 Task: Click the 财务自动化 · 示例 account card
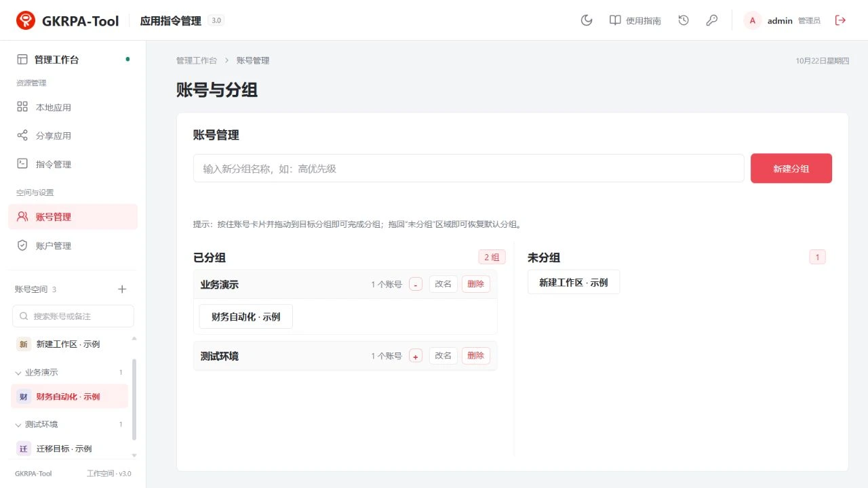pyautogui.click(x=246, y=317)
